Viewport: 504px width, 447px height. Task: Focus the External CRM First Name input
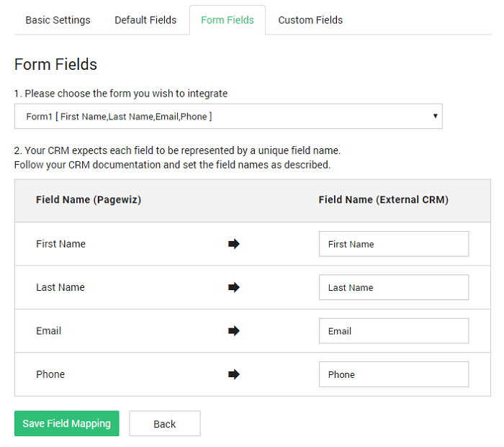(393, 244)
